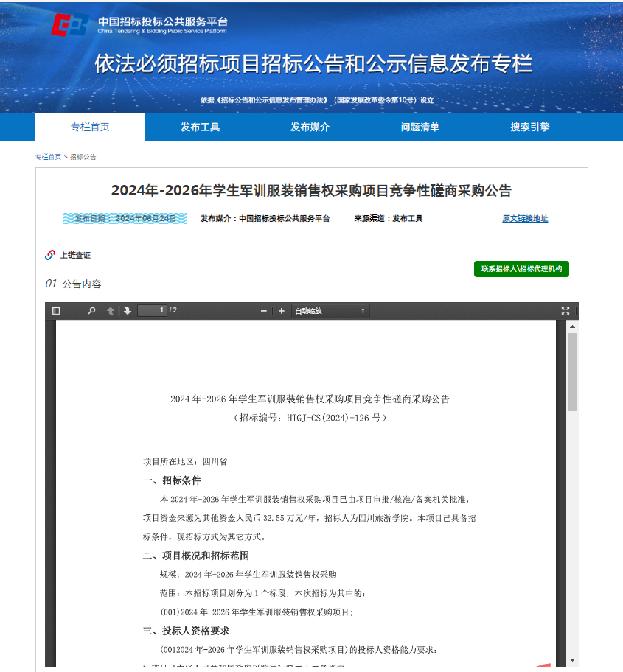Click the 二、项目概况和招标范围 heading

(x=196, y=556)
